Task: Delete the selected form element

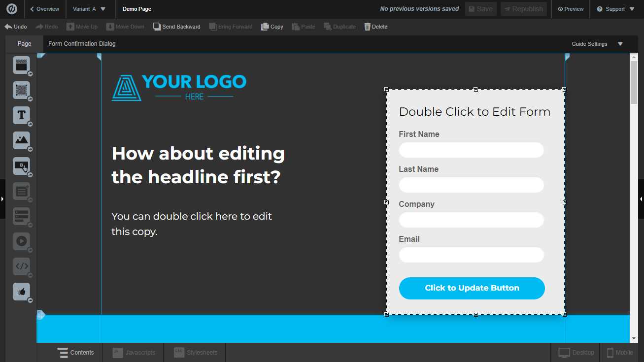Action: pyautogui.click(x=375, y=27)
